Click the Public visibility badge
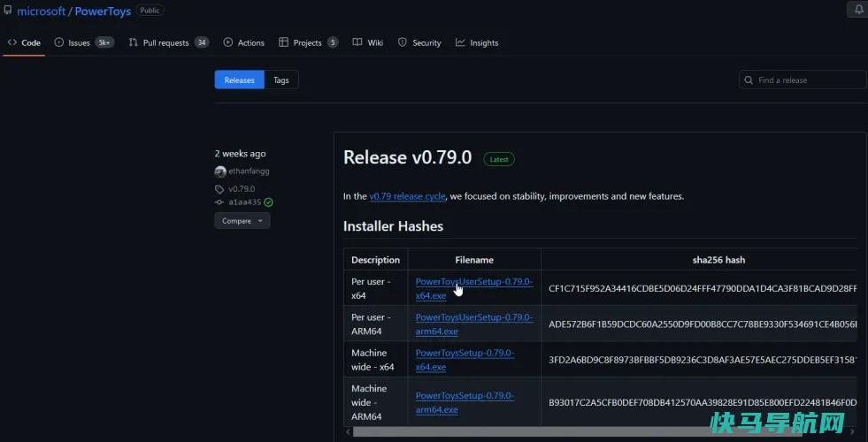The height and width of the screenshot is (442, 868). (x=150, y=11)
